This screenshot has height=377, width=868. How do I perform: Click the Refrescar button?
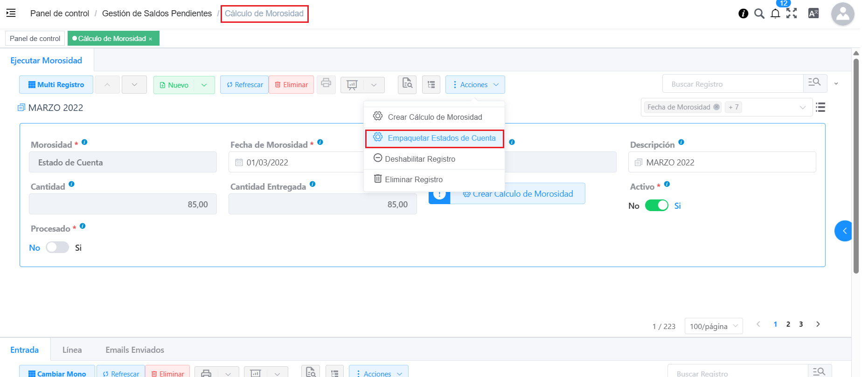(x=244, y=85)
